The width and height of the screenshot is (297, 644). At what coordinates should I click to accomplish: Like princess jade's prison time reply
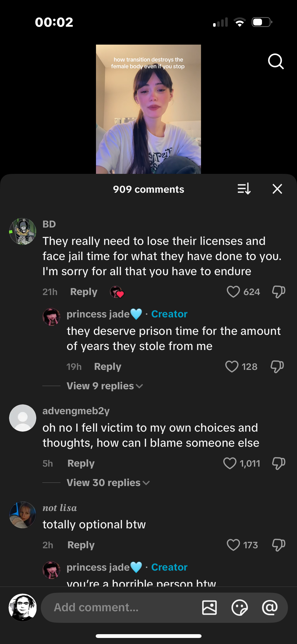[x=232, y=367]
